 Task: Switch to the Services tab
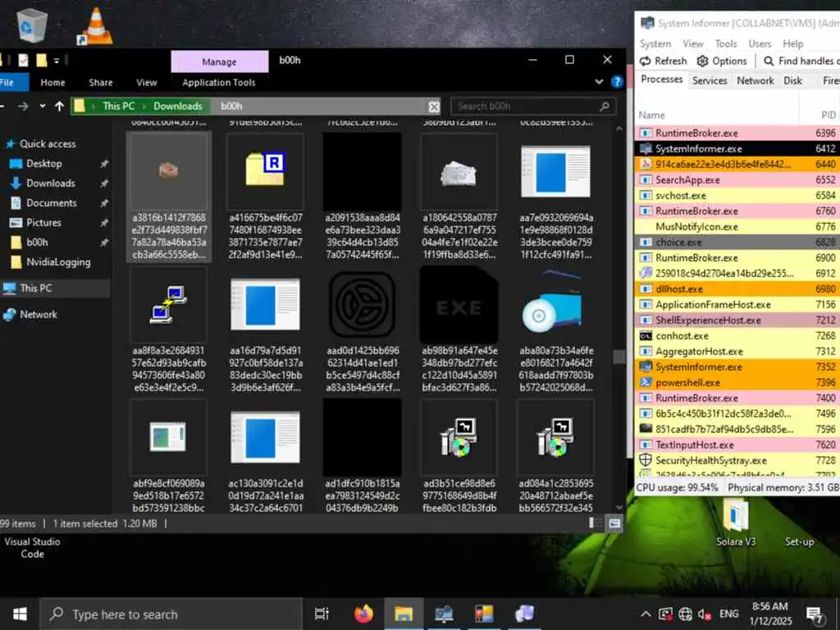tap(710, 80)
